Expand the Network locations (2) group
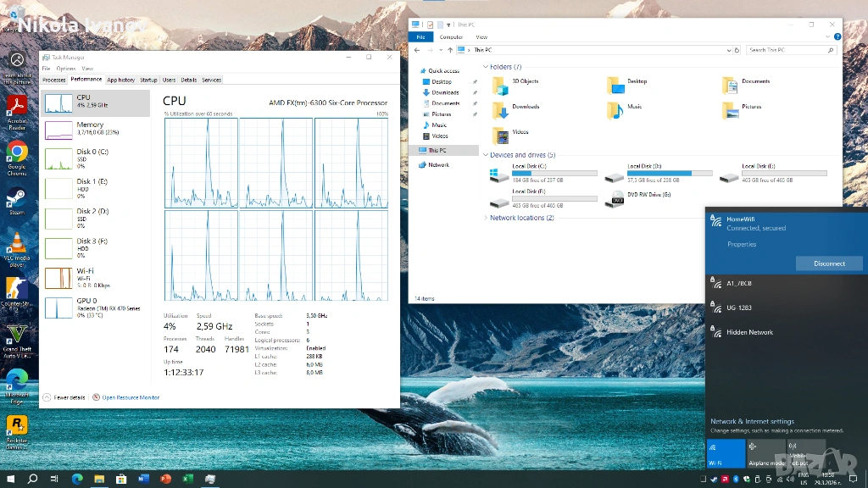 tap(486, 218)
